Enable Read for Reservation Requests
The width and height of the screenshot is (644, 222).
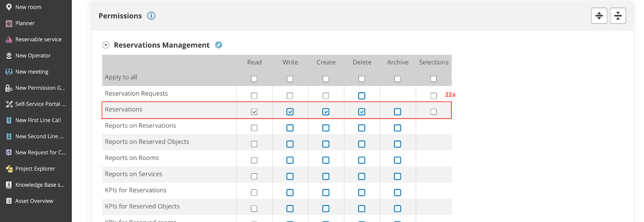pos(254,96)
